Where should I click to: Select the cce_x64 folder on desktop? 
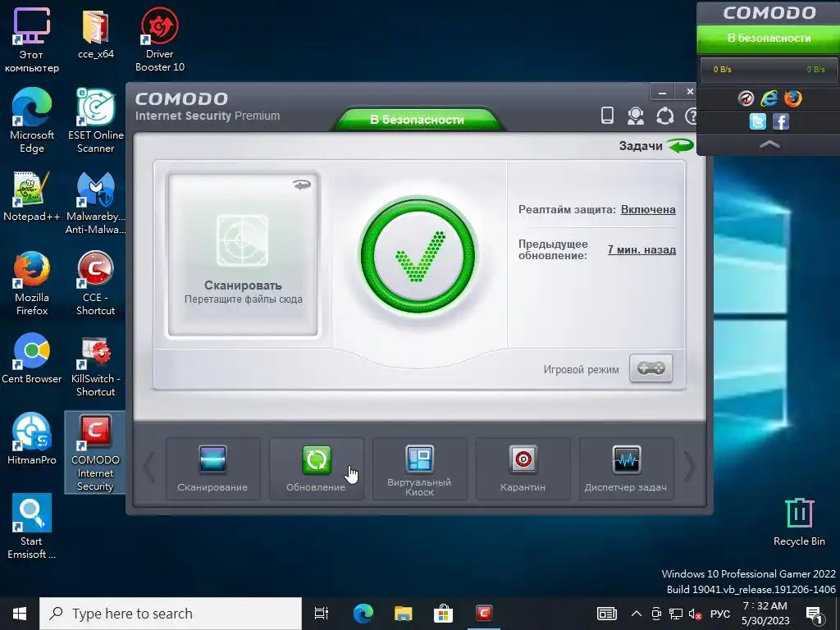click(x=96, y=34)
